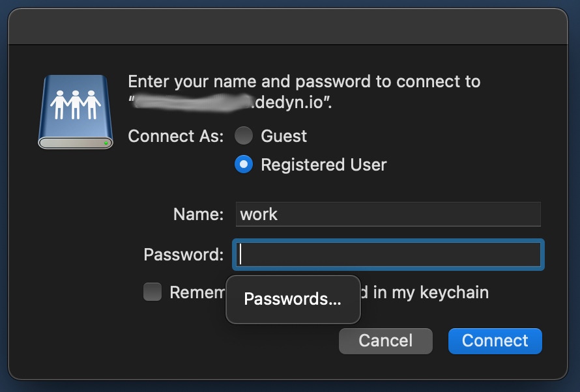The image size is (580, 392).
Task: Click into the empty Password field
Action: click(x=388, y=255)
